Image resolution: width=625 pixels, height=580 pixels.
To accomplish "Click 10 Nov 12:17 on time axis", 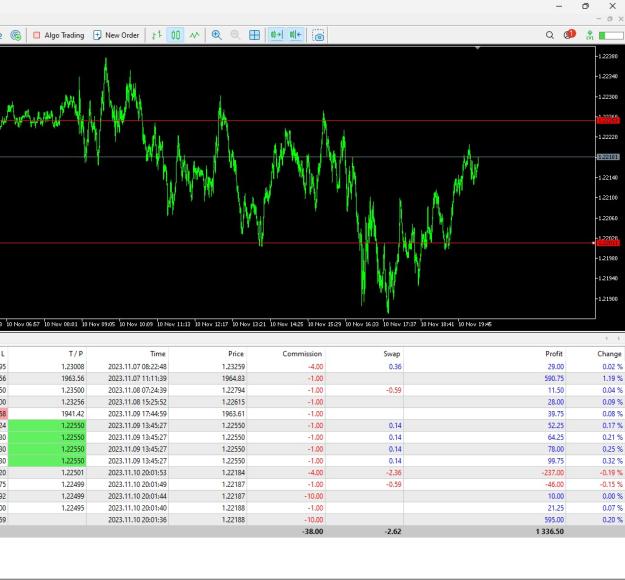I will (211, 324).
